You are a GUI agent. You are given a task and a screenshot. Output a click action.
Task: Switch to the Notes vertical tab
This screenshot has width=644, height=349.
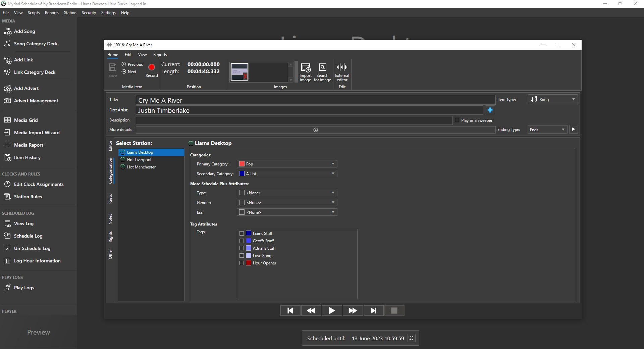tap(110, 219)
